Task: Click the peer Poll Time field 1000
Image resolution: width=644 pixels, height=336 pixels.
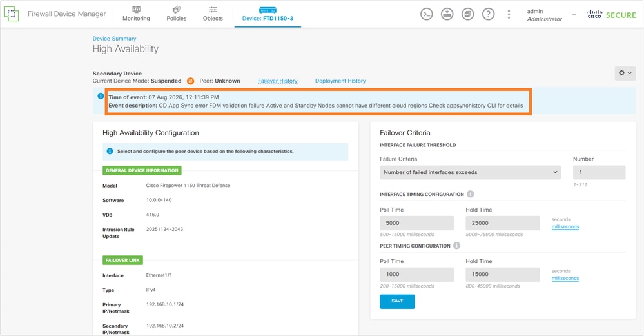Action: pos(417,274)
